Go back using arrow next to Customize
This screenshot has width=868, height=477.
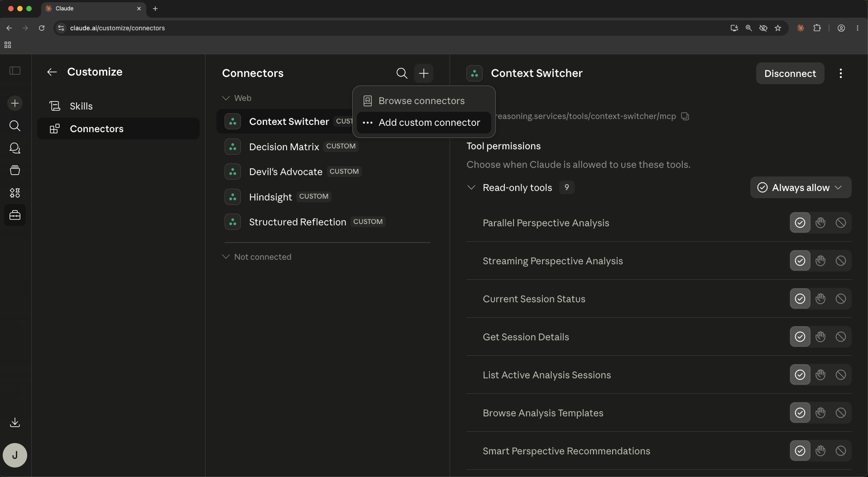(x=52, y=72)
